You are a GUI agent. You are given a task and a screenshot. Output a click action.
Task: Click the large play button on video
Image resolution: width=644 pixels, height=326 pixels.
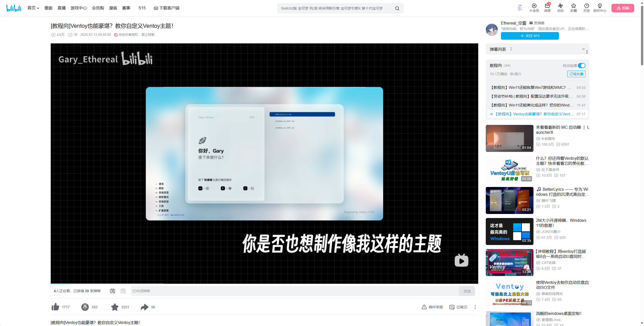click(461, 261)
